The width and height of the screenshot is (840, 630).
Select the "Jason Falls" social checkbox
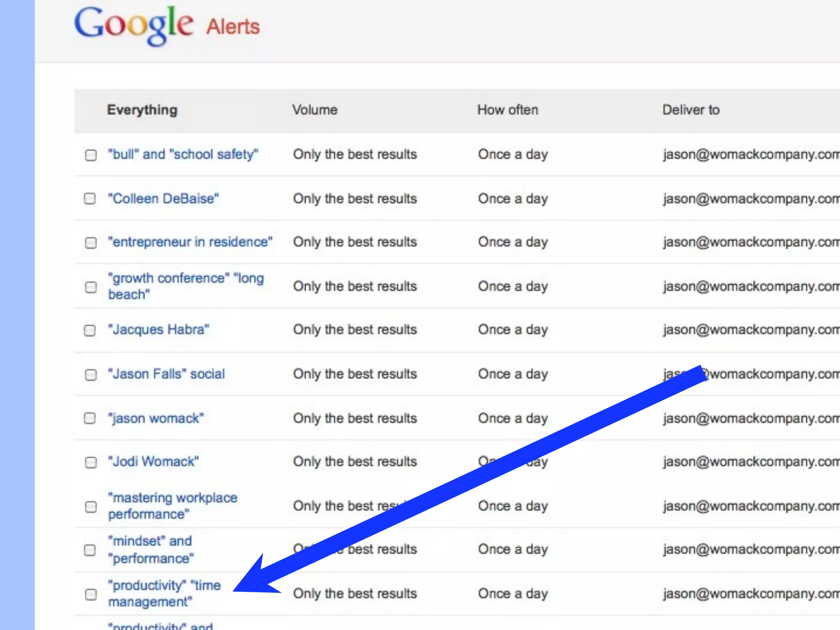[x=91, y=374]
